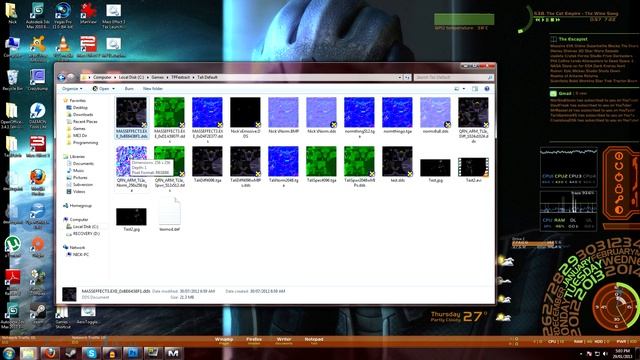The height and width of the screenshot is (360, 640).
Task: Click Local Disk (C:) breadcrumb segment
Action: coord(131,77)
